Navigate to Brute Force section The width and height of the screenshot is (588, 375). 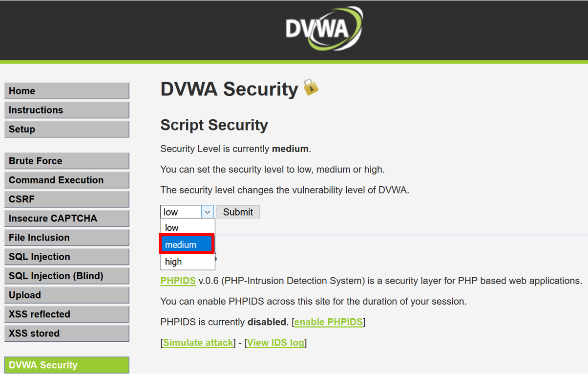pyautogui.click(x=66, y=161)
